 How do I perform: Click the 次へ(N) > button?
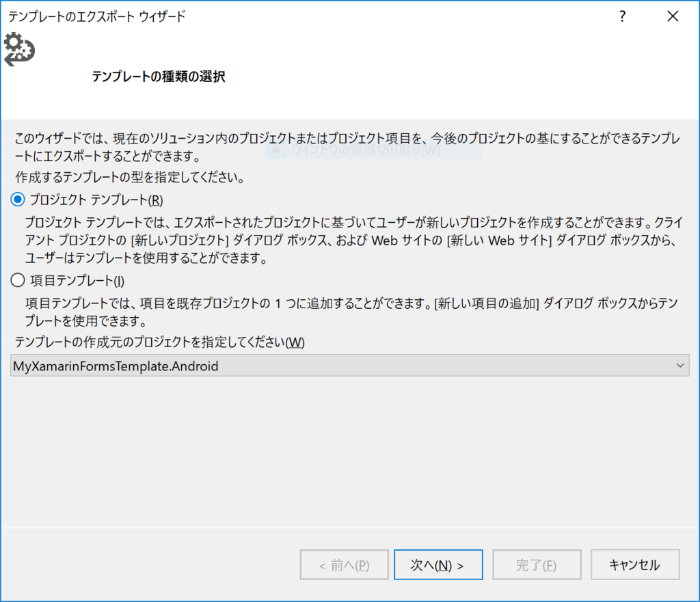coord(438,564)
